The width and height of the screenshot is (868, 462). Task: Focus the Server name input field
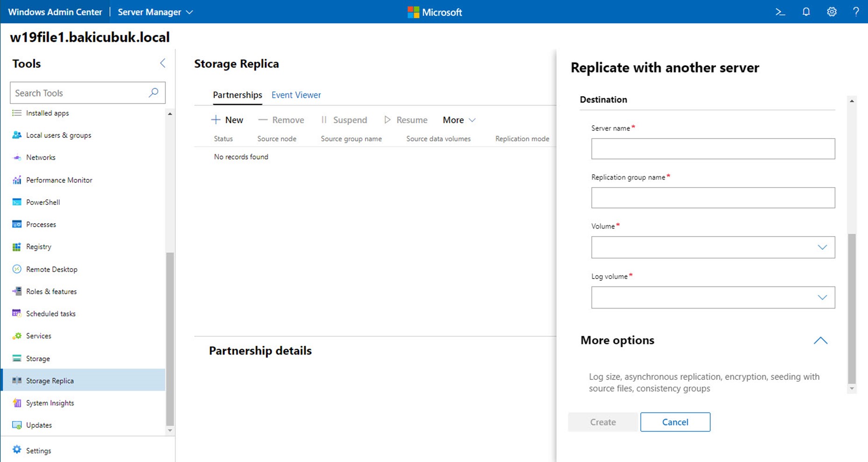click(x=713, y=149)
